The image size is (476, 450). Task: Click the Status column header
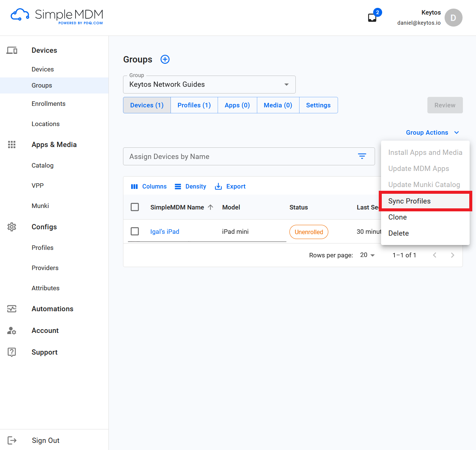[x=299, y=207]
